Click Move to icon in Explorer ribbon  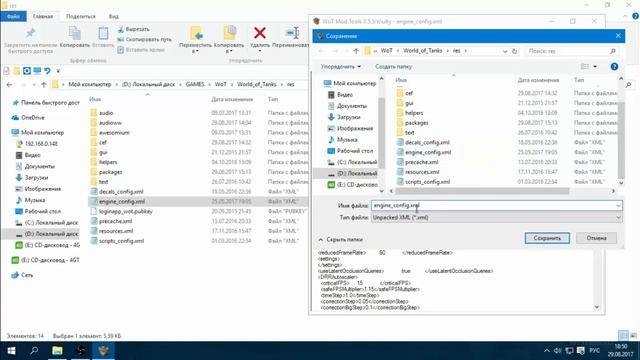coord(196,33)
